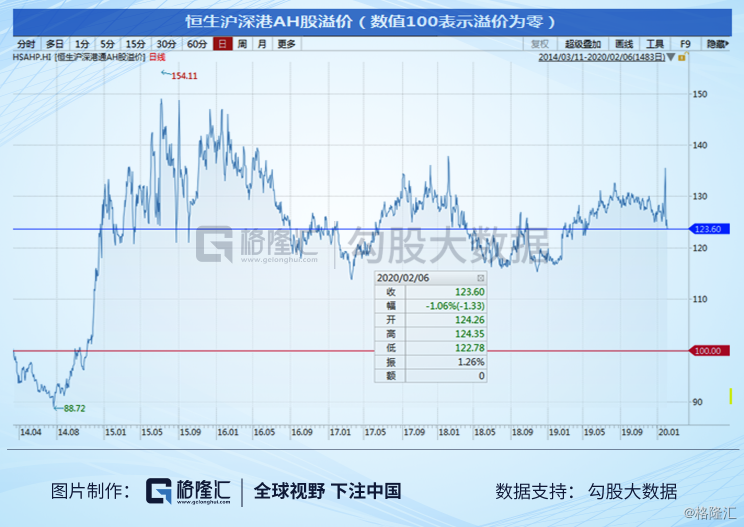Image resolution: width=744 pixels, height=527 pixels.
Task: Select the 周 weekly period tab
Action: tap(242, 44)
